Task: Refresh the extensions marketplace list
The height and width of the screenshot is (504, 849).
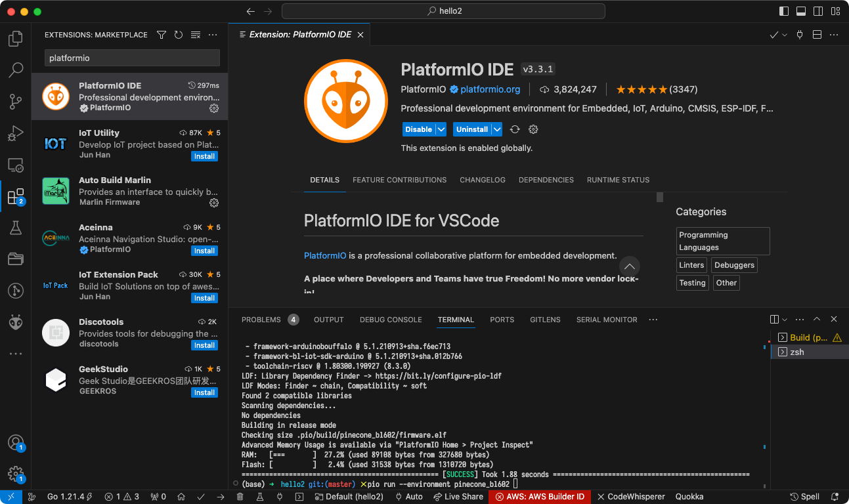Action: point(179,35)
